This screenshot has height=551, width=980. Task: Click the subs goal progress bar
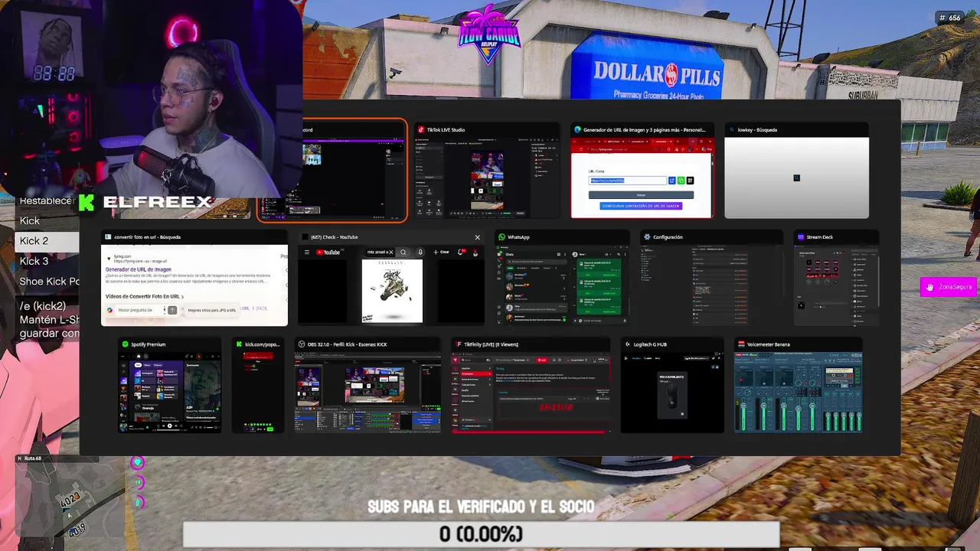click(x=481, y=534)
